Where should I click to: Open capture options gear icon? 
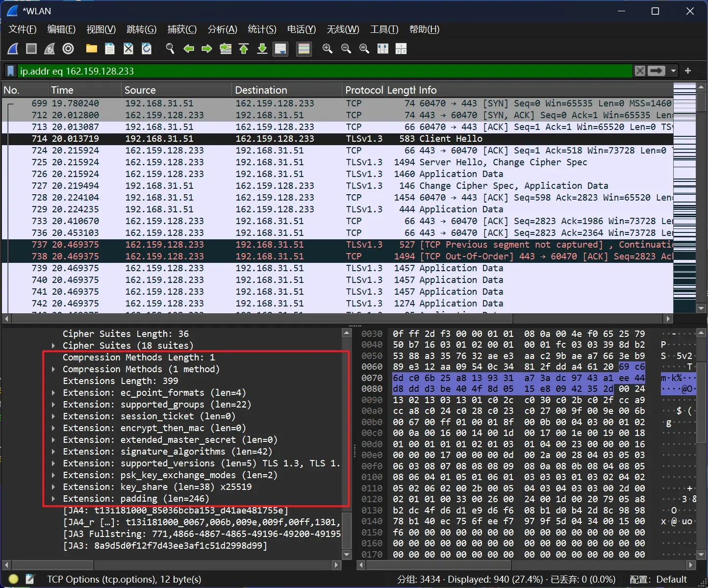68,49
